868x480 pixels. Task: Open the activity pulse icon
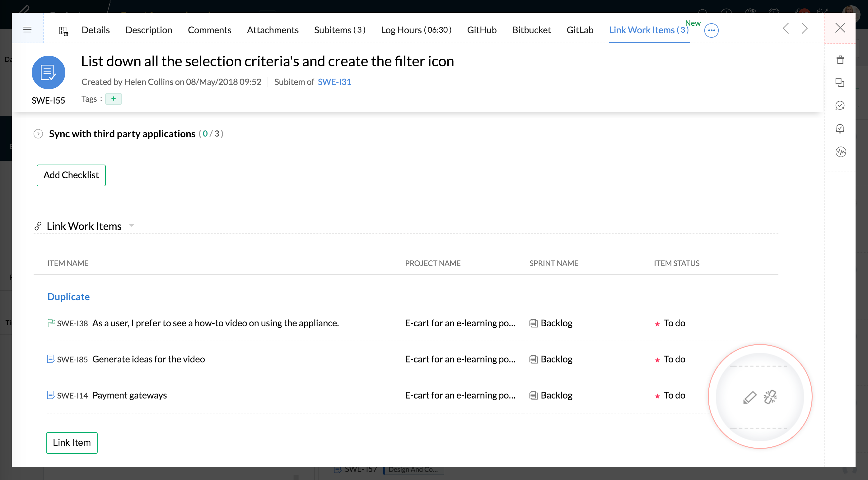(x=841, y=152)
